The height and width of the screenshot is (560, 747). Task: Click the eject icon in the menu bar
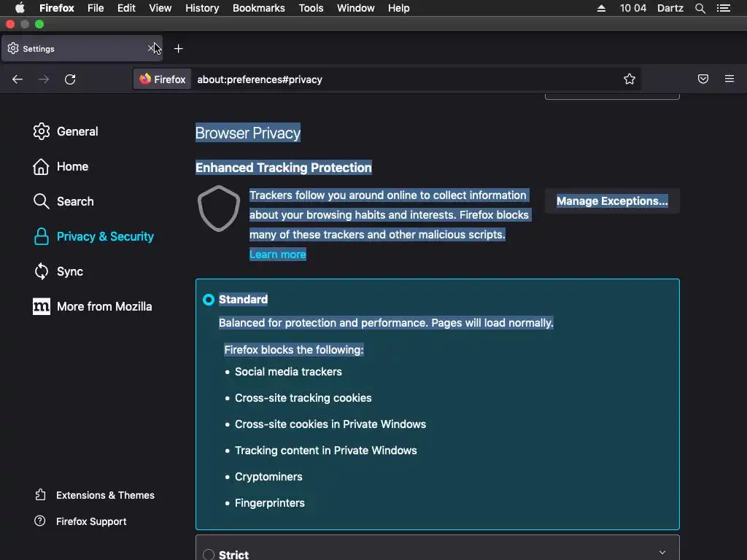[x=601, y=8]
